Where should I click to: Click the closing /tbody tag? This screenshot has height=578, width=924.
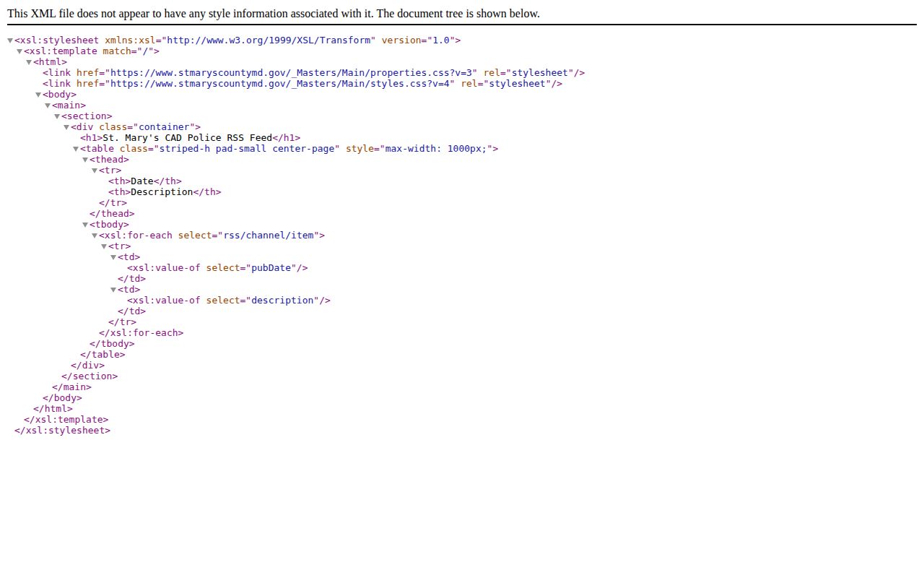(x=112, y=344)
